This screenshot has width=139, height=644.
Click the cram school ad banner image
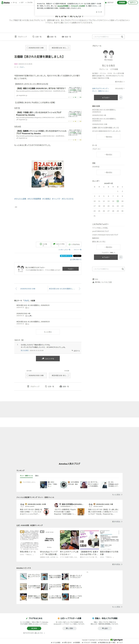click(x=48, y=174)
